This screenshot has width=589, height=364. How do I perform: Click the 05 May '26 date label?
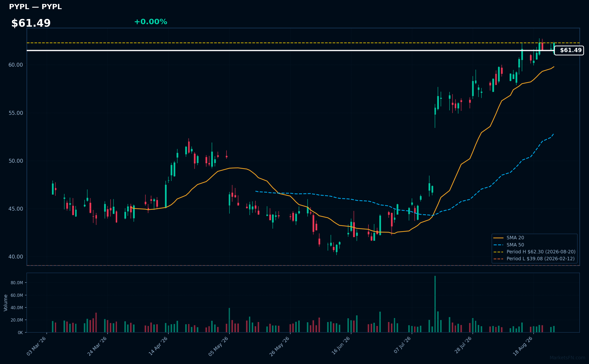218,346
